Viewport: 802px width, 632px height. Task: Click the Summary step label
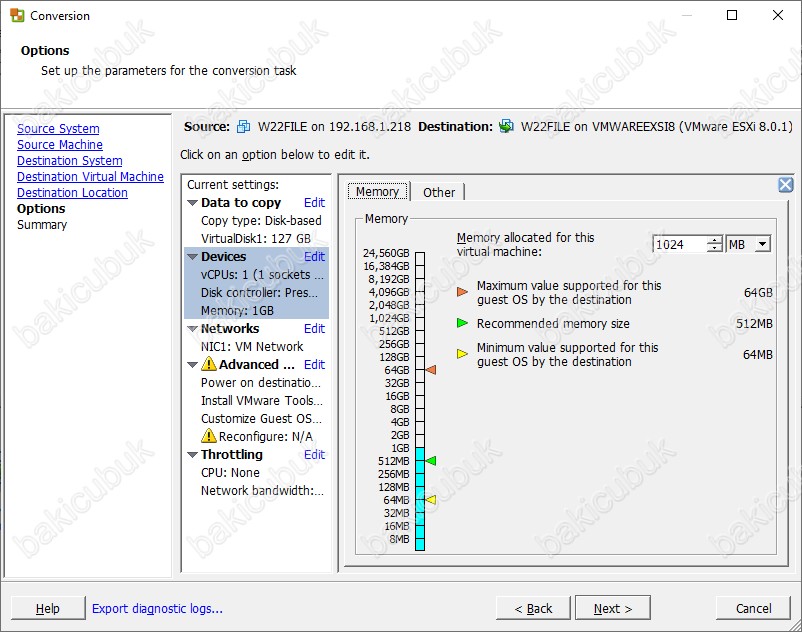tap(42, 224)
